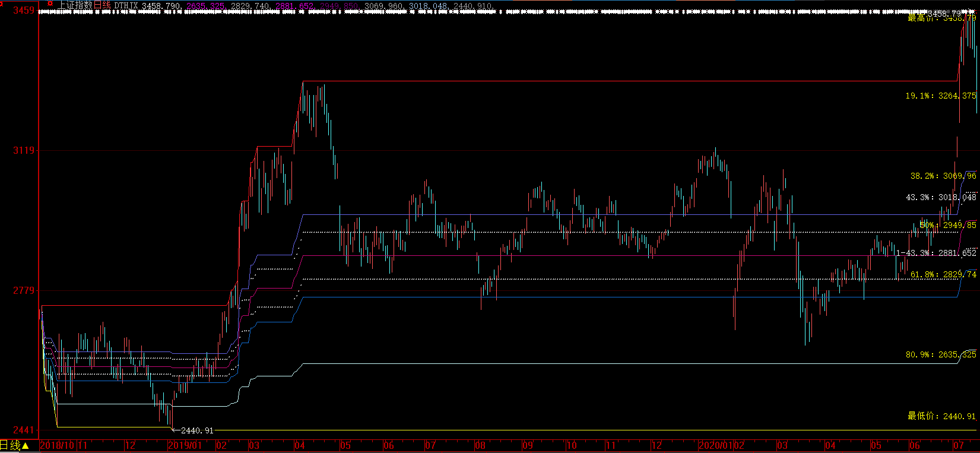Click the 1-43.3%: 2881.652 level label
The width and height of the screenshot is (980, 453).
[x=936, y=253]
